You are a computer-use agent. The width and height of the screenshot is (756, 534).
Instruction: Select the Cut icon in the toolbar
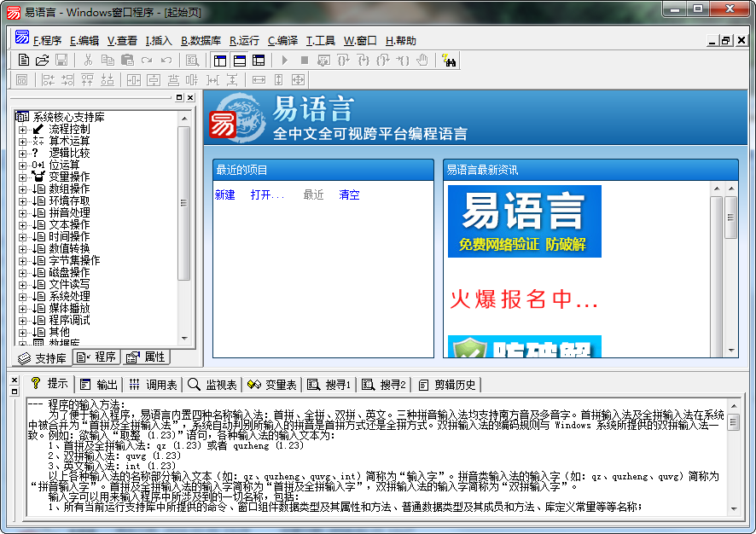pos(90,60)
